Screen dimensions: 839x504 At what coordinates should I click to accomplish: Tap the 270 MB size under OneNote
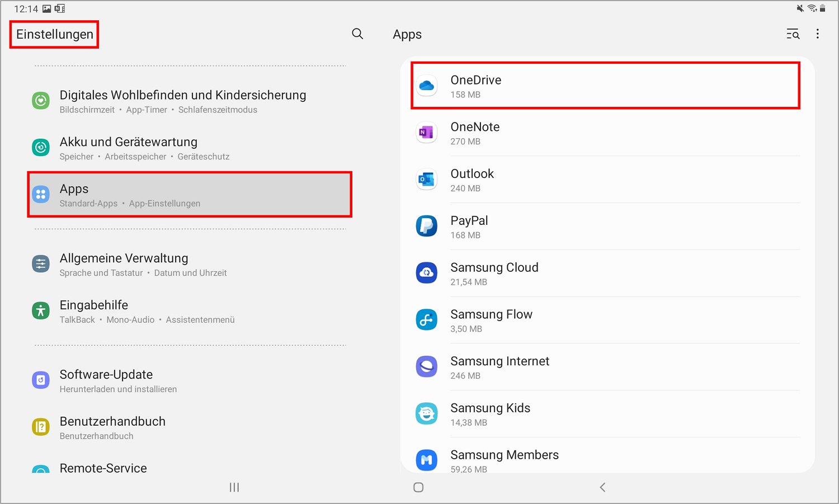[465, 142]
